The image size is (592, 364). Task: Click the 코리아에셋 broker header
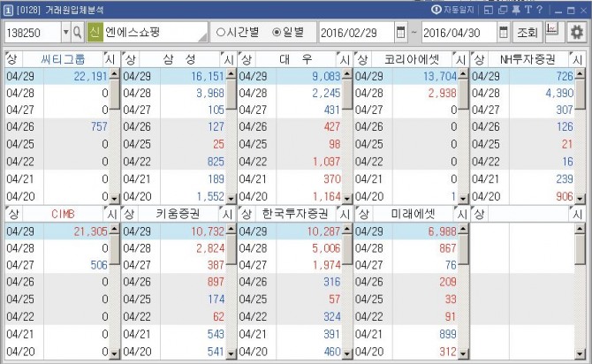click(412, 59)
